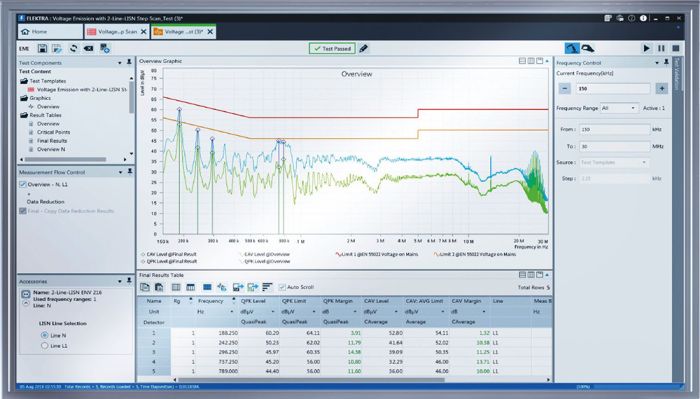Toggle the Overview - N, L1 checkbox
The width and height of the screenshot is (700, 399).
click(x=23, y=184)
